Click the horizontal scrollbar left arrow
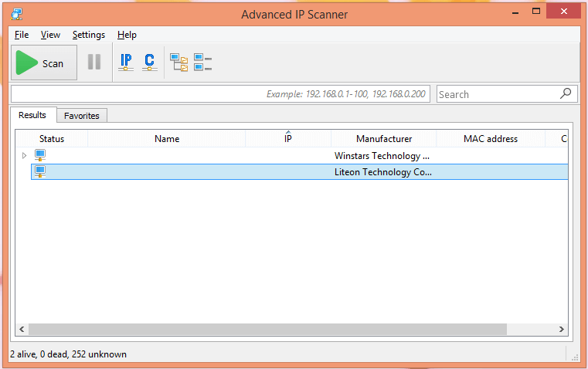The height and width of the screenshot is (369, 588). 22,330
